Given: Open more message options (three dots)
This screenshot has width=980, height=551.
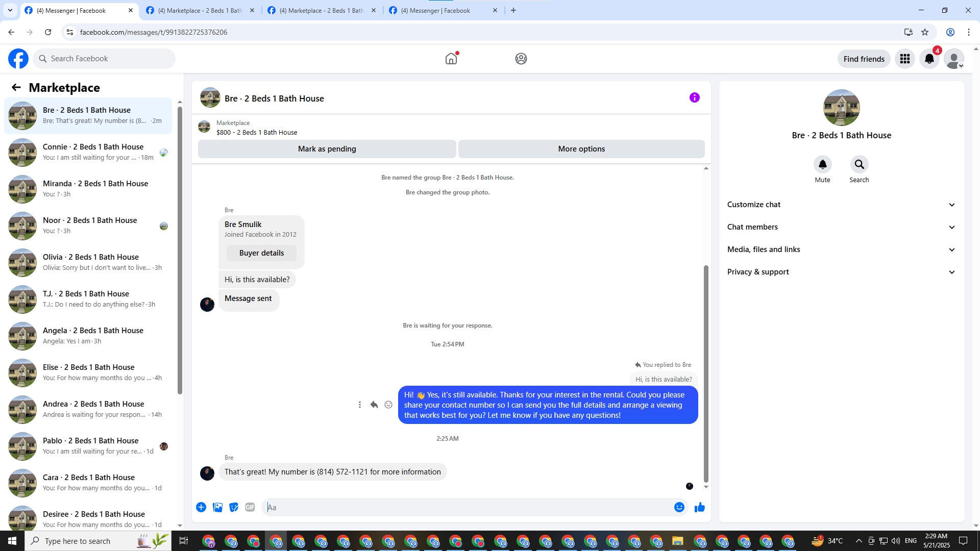Looking at the screenshot, I should [x=360, y=405].
